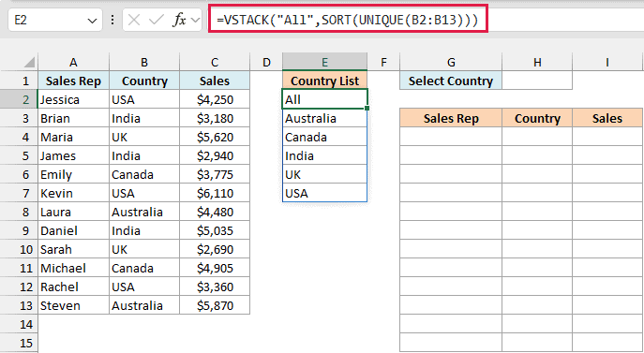Click the Brian cell
Image resolution: width=644 pixels, height=353 pixels.
[x=73, y=118]
